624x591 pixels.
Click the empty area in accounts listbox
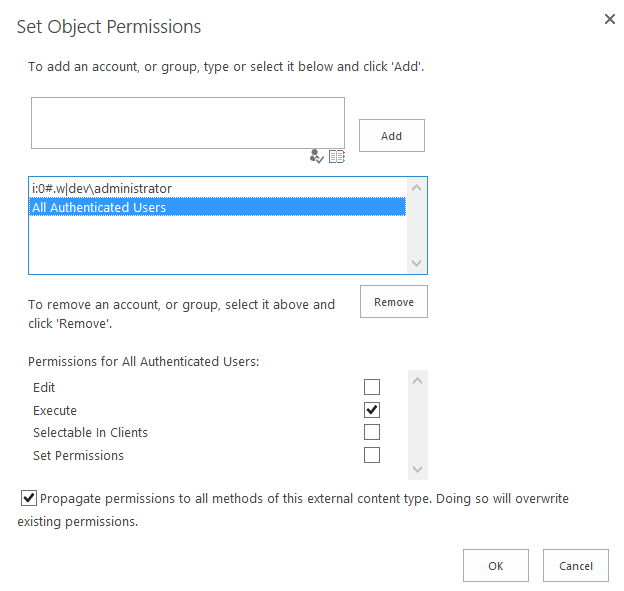(217, 245)
